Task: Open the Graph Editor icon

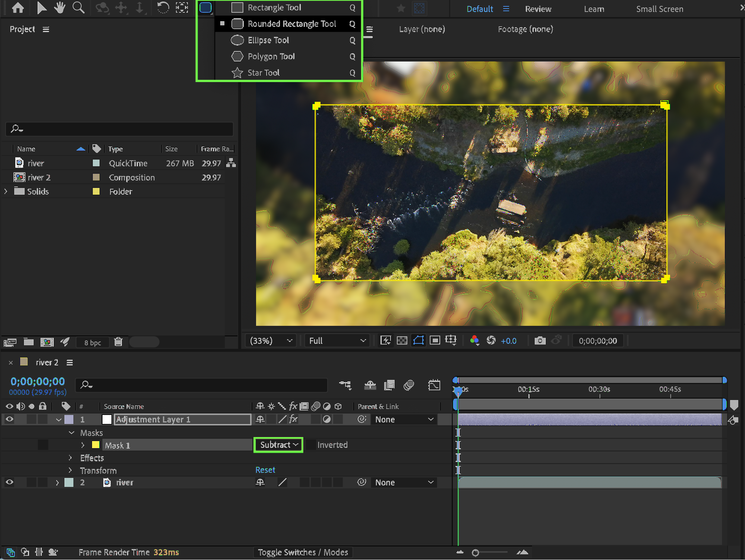Action: click(434, 385)
